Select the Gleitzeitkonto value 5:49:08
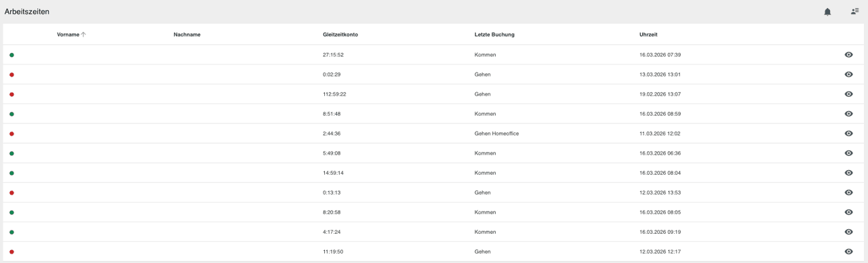This screenshot has height=263, width=868. (332, 153)
